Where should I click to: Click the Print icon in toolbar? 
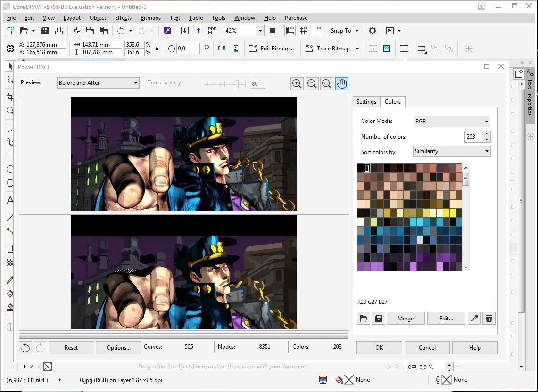[x=59, y=31]
